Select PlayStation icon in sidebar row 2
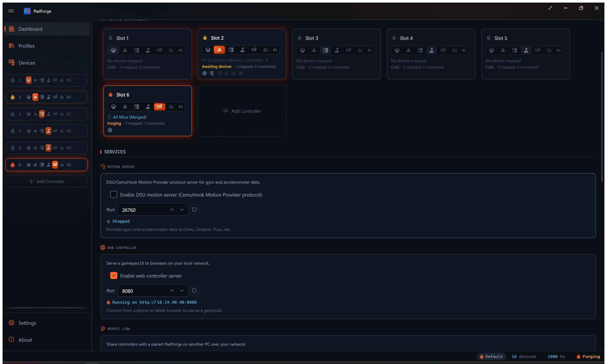This screenshot has width=607, height=364. 35,97
